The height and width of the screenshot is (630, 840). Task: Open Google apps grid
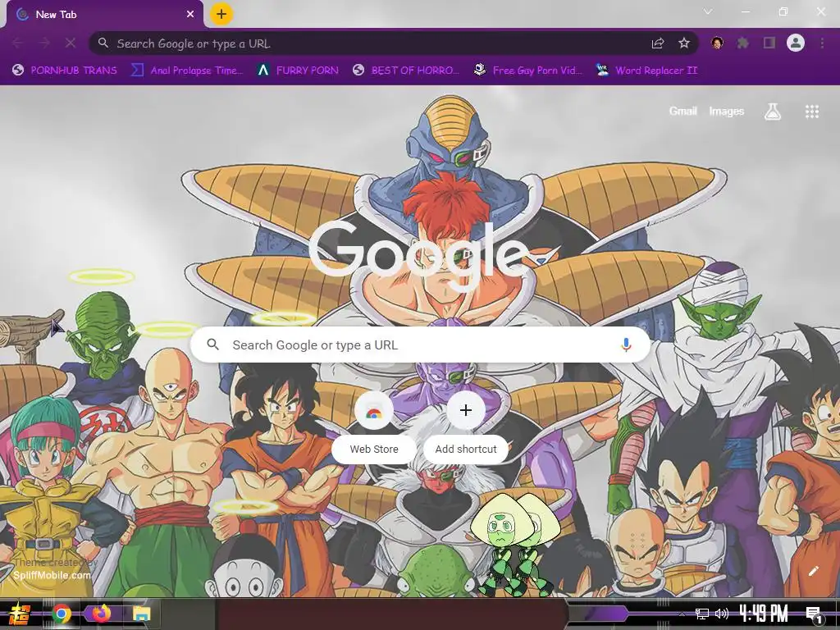tap(812, 112)
